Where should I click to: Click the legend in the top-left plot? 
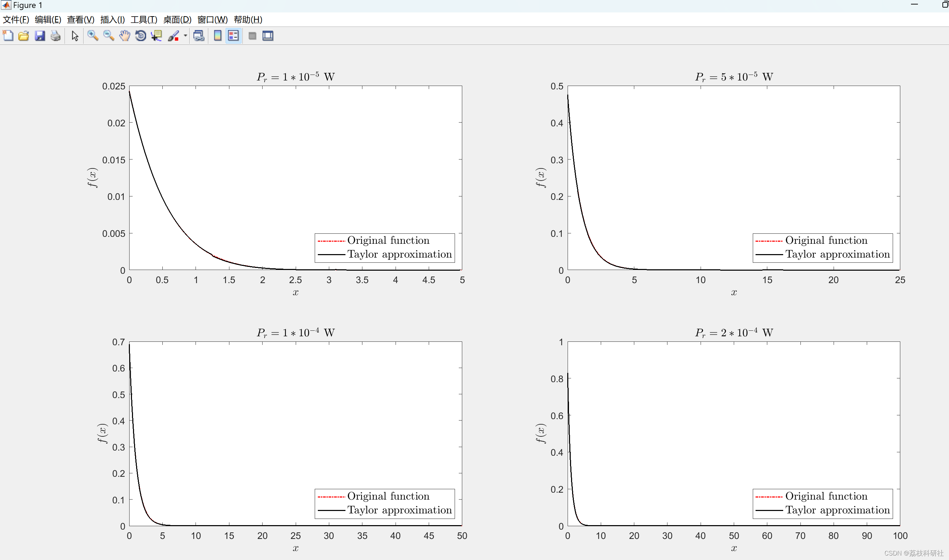coord(385,248)
